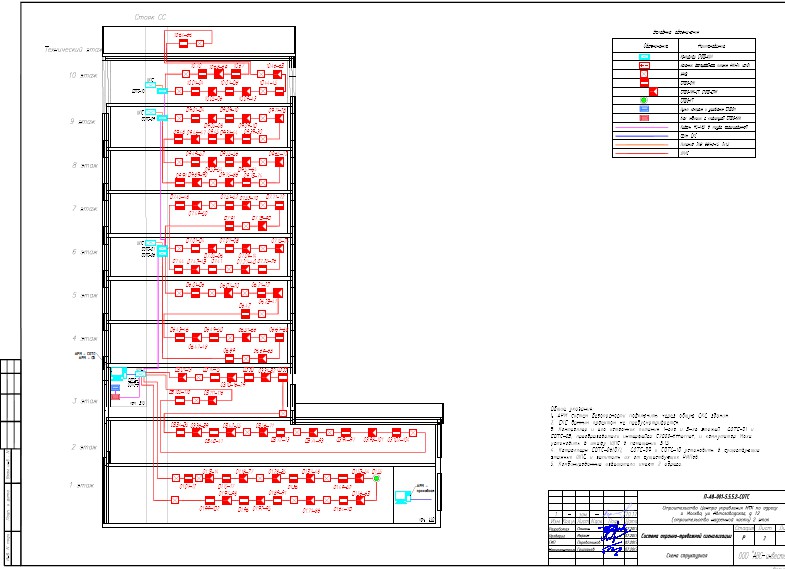This screenshot has height=569, width=785.
Task: Click the general notes heading above the title block
Action: click(x=570, y=409)
